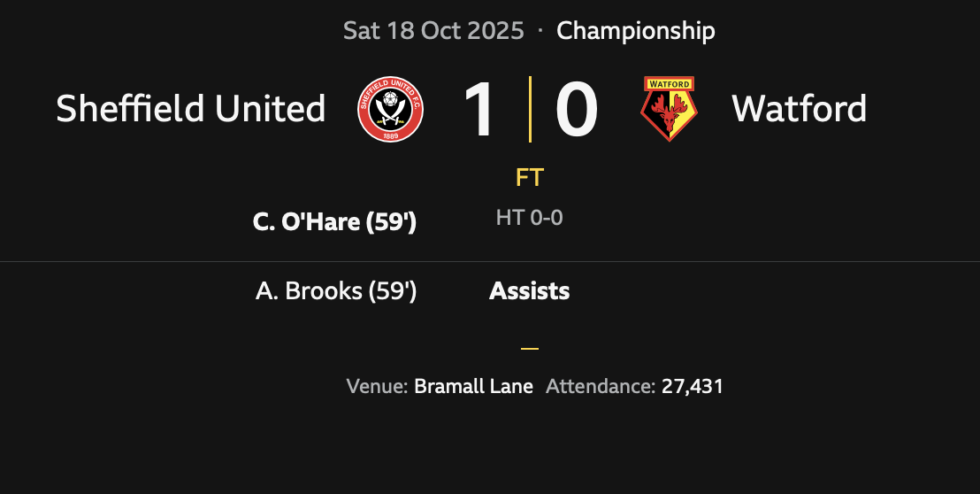Click the match date Sat 18 Oct 2025
Screen dimensions: 980x494
pos(432,31)
